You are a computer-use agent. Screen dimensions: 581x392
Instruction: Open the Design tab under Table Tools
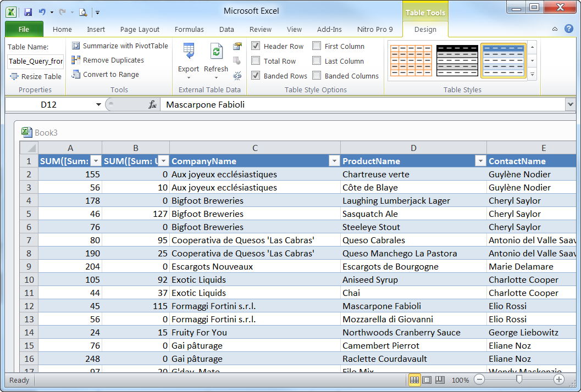425,29
